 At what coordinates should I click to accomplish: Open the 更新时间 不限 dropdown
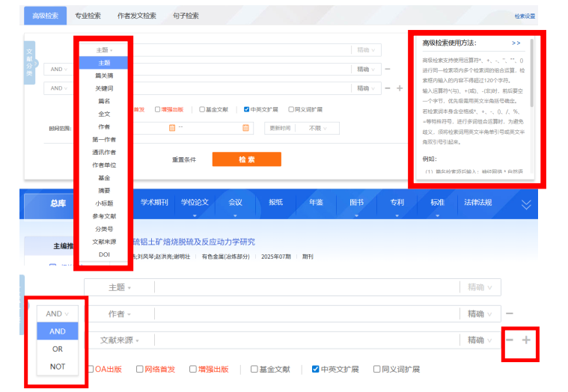(x=315, y=128)
